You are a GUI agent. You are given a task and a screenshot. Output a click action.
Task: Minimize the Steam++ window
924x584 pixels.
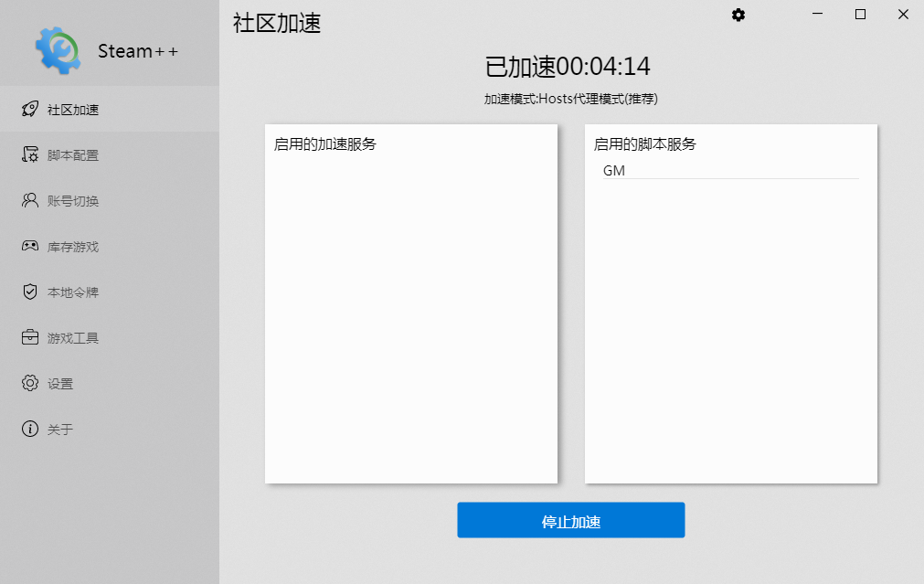[x=816, y=15]
